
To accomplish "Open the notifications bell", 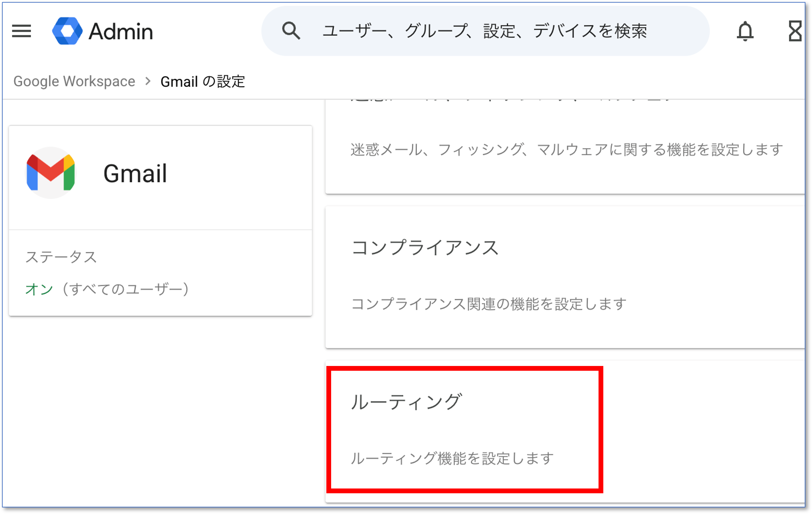I will point(745,31).
